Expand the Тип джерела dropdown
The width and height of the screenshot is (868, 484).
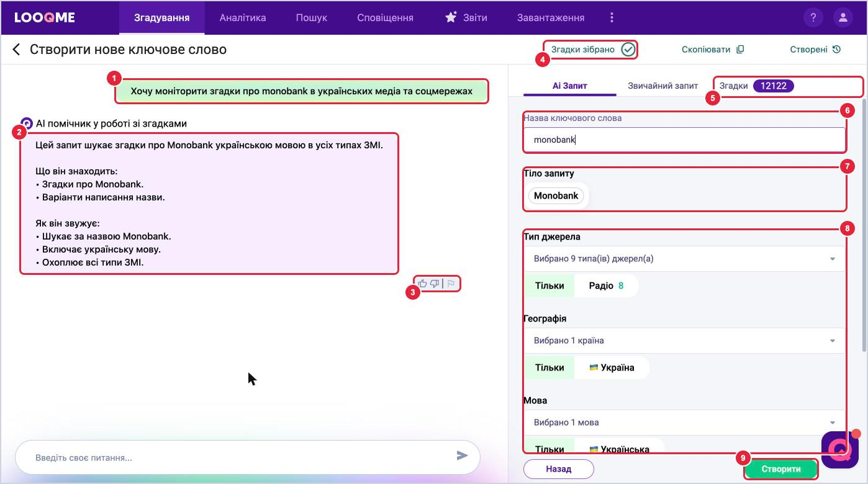684,259
